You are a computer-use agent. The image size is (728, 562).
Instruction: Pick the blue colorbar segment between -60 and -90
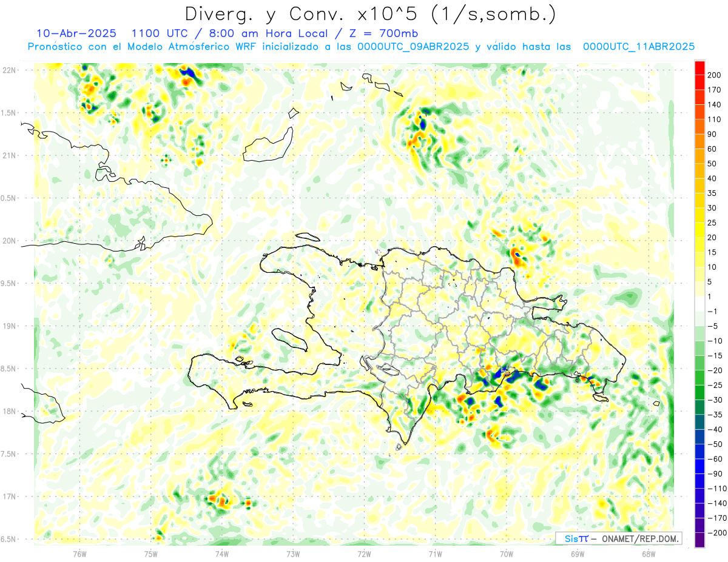[x=699, y=466]
